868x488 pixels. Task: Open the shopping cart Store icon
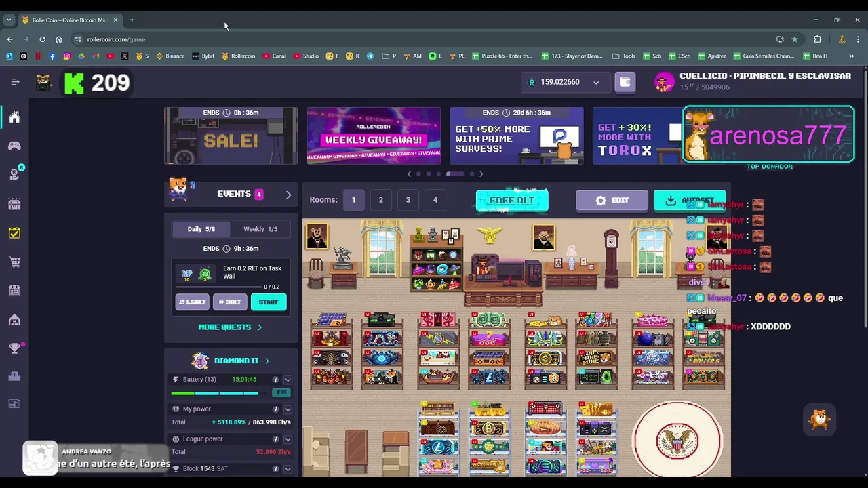click(14, 262)
